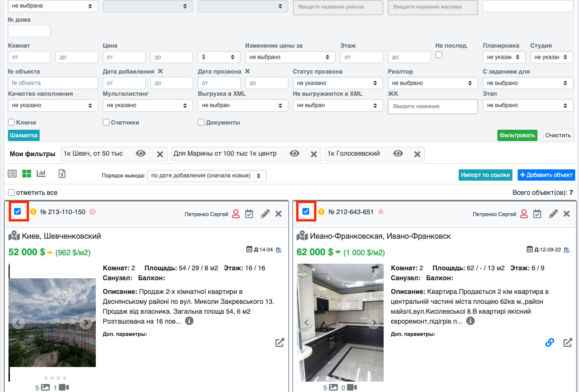Open calendar task icon for object 212-643-651
Viewport: 579px width, 392px height.
click(x=537, y=214)
